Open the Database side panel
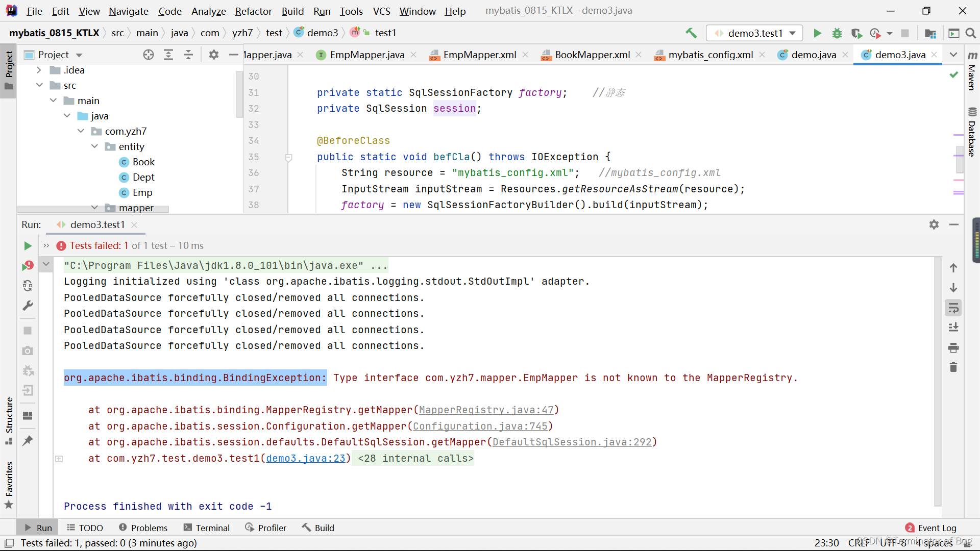 (x=972, y=132)
